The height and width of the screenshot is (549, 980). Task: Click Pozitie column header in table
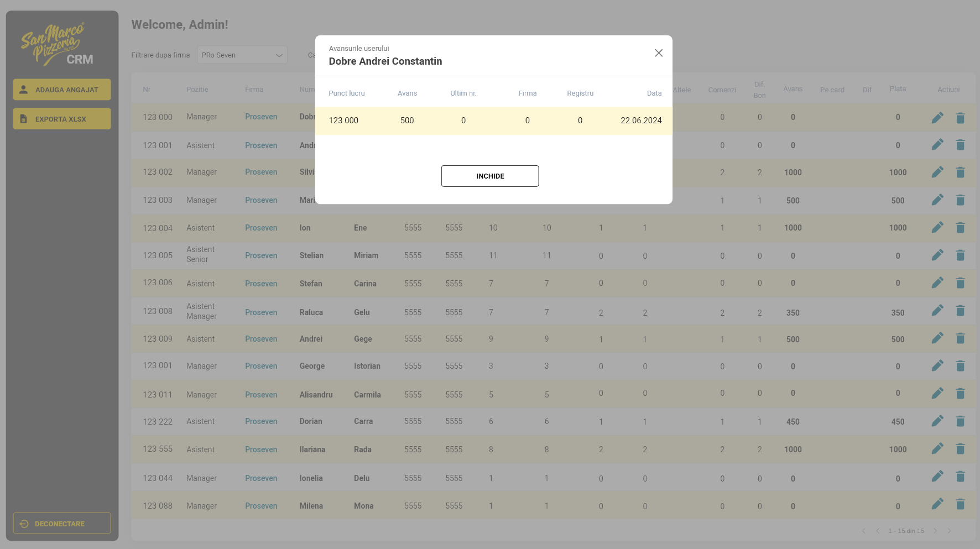point(197,89)
